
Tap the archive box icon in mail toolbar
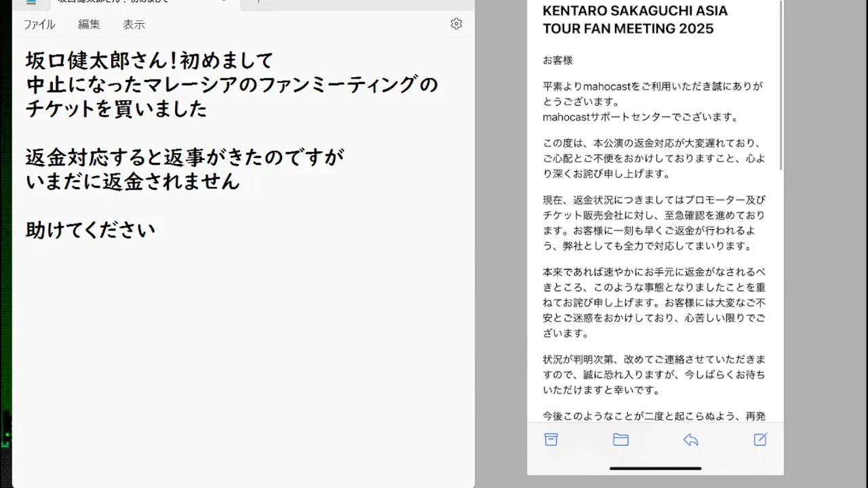(x=551, y=439)
